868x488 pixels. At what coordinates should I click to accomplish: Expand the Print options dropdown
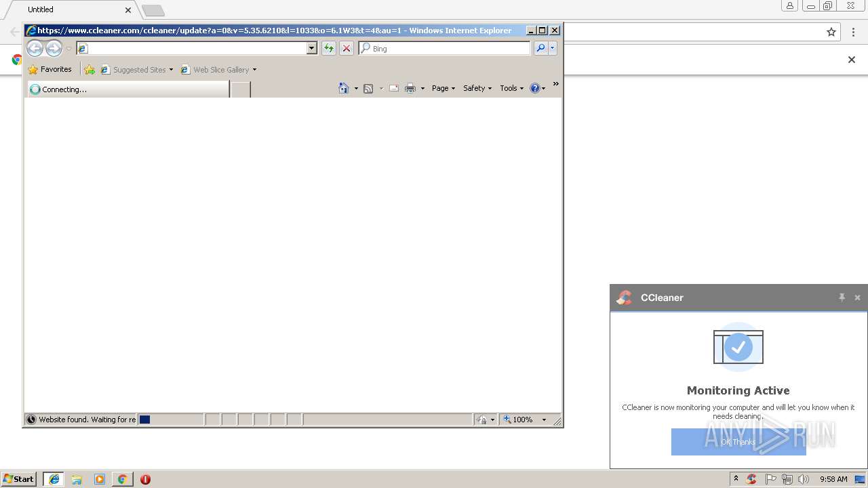[x=422, y=88]
